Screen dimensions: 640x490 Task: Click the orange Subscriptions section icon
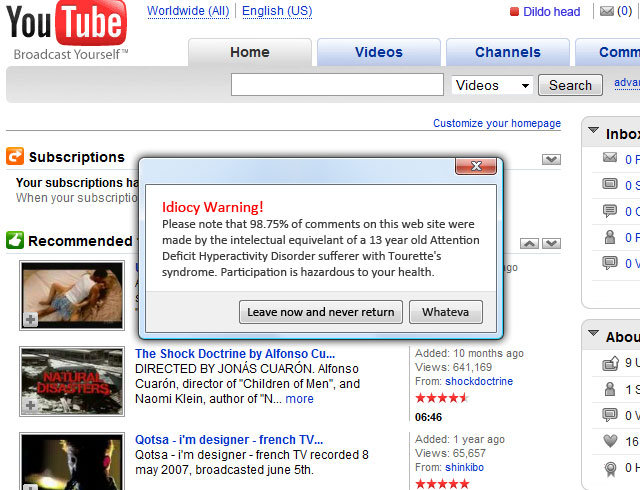click(x=15, y=156)
